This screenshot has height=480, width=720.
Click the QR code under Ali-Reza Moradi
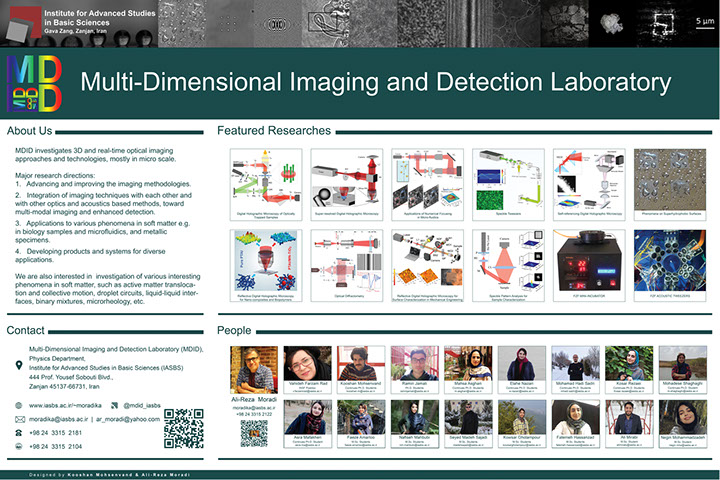point(254,432)
